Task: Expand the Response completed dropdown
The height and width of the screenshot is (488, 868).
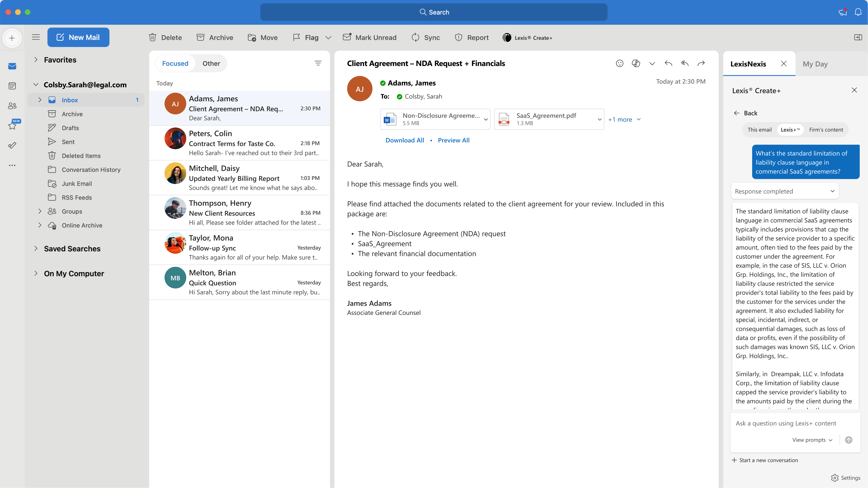Action: click(785, 191)
